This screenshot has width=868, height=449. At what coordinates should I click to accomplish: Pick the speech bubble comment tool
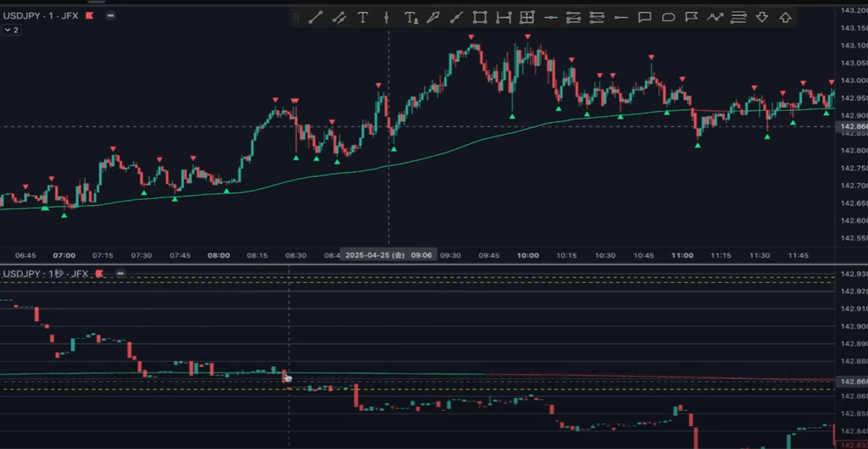[x=644, y=17]
